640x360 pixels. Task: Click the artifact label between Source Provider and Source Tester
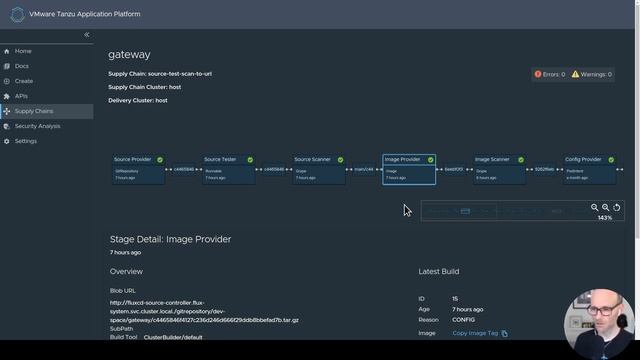click(184, 169)
